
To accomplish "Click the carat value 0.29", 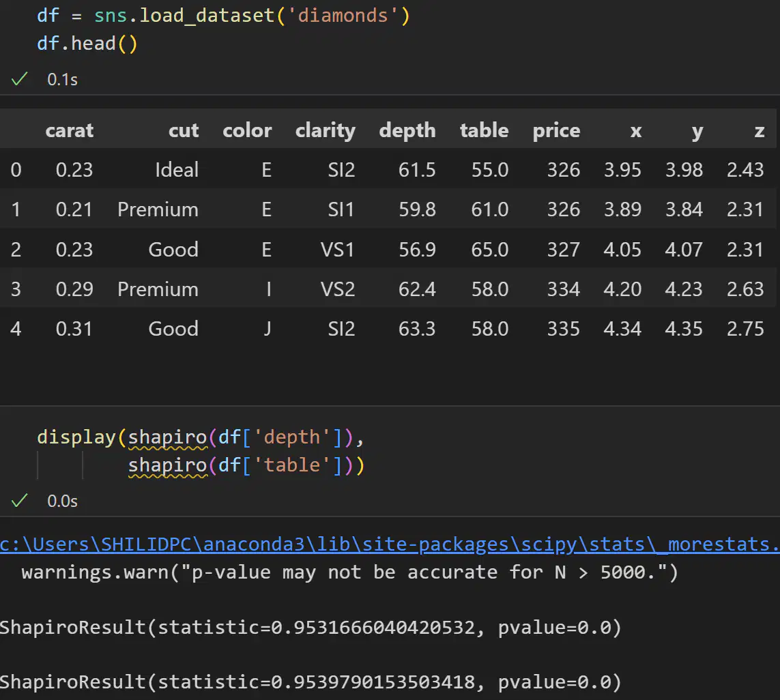I will pyautogui.click(x=74, y=289).
